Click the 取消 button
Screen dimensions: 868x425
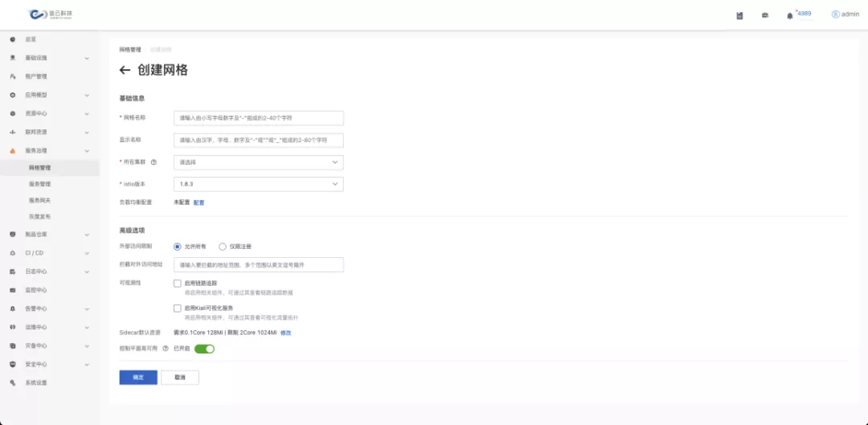click(180, 378)
